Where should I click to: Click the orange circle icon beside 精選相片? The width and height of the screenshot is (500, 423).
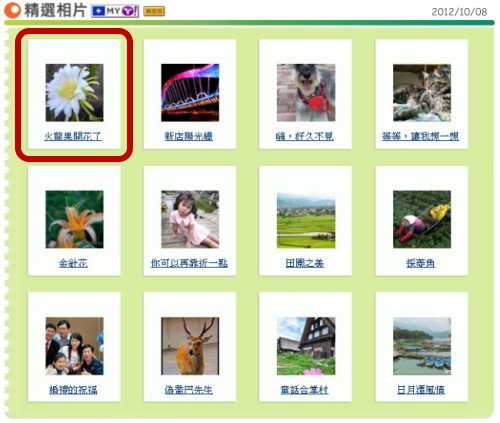click(12, 10)
